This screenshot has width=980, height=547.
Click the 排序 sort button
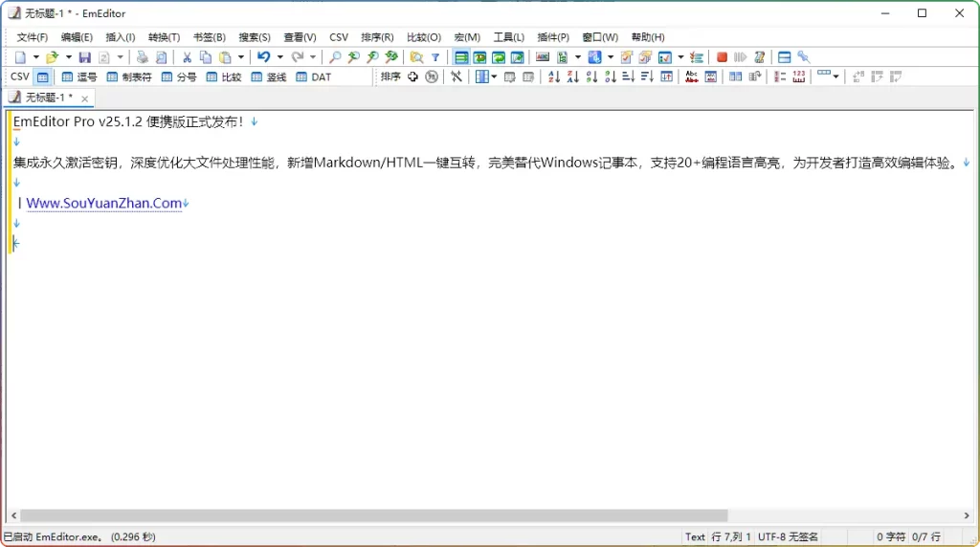click(390, 77)
